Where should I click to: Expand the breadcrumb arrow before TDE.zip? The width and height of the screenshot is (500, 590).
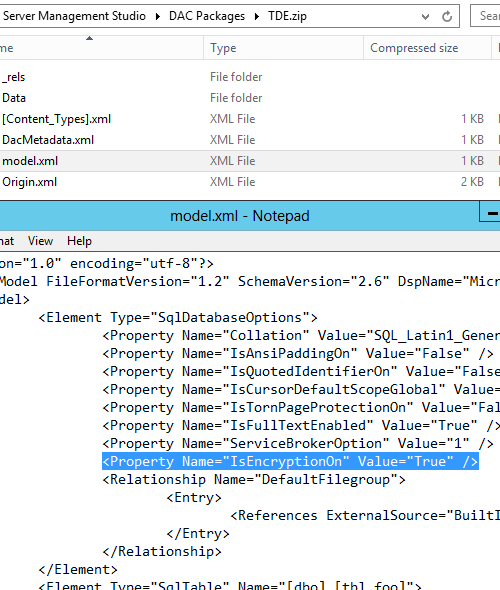pyautogui.click(x=257, y=17)
